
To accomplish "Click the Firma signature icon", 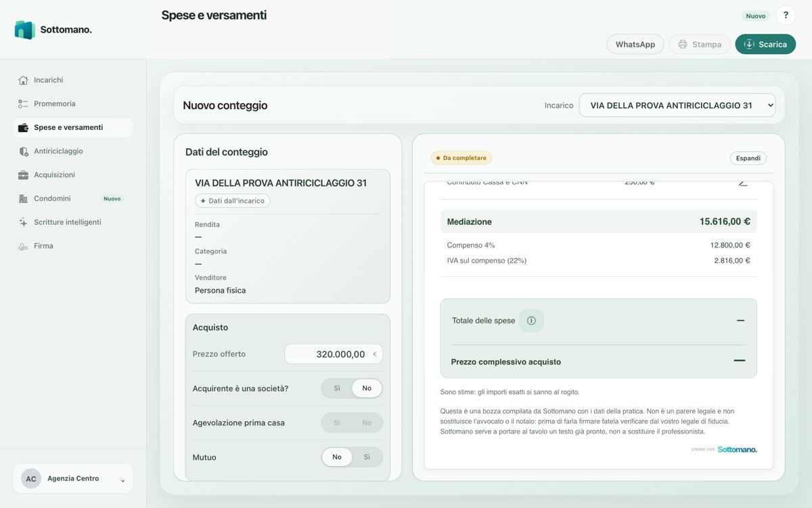I will click(23, 246).
